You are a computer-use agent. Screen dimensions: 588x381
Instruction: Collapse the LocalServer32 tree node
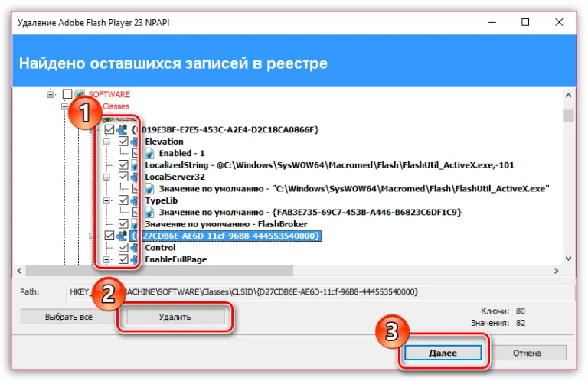coord(106,177)
